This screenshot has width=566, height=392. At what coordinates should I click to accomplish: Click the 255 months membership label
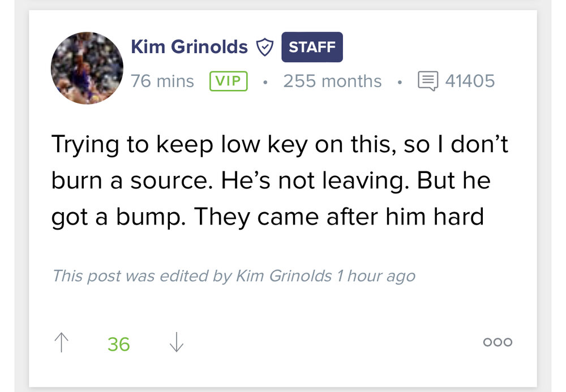pyautogui.click(x=332, y=81)
